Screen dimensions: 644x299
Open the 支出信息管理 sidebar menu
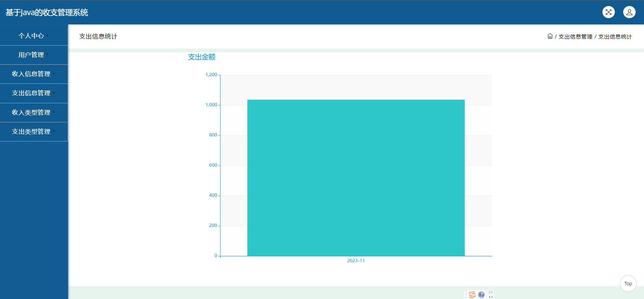pos(34,93)
